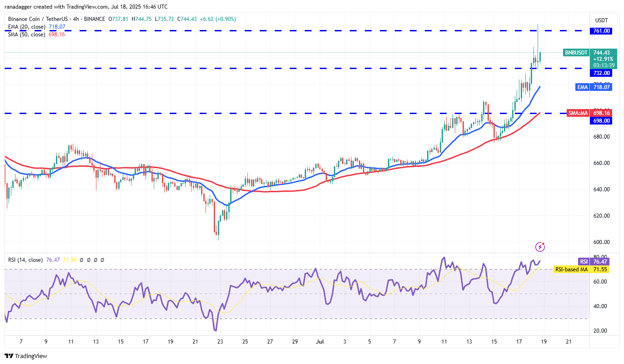Click the BNBUSDT symbol price tag
The height and width of the screenshot is (364, 624).
tap(576, 53)
